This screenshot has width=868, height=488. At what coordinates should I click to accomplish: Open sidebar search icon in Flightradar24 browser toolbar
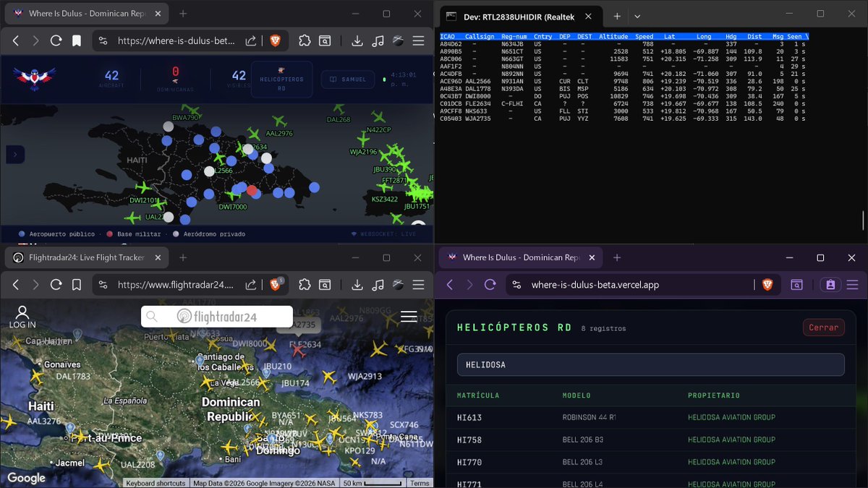pos(325,285)
